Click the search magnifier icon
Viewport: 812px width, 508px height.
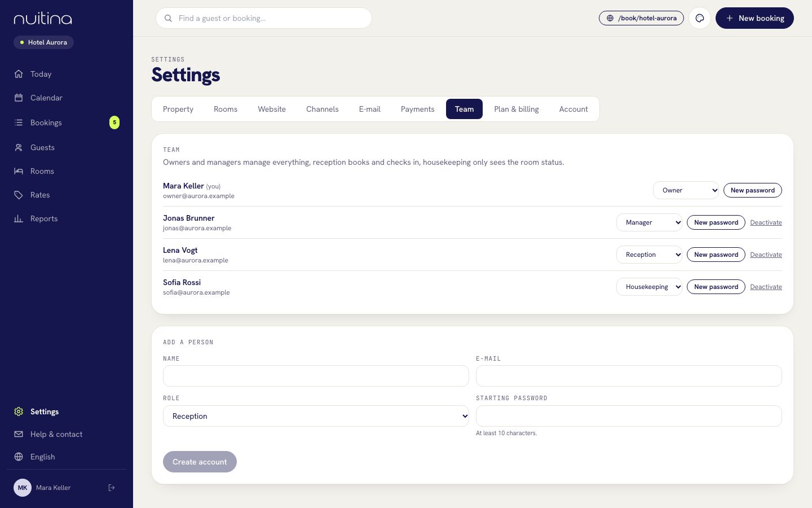pyautogui.click(x=168, y=18)
